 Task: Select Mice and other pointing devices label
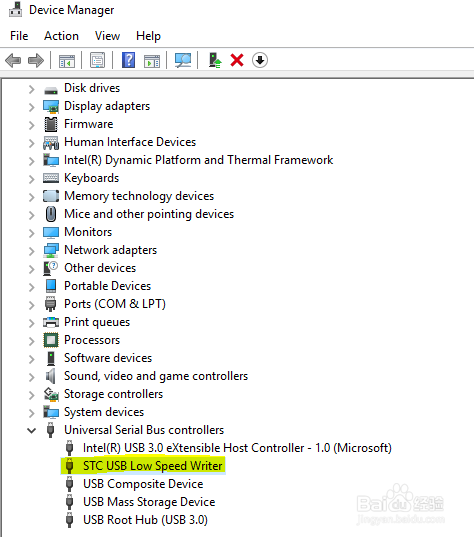pyautogui.click(x=149, y=214)
